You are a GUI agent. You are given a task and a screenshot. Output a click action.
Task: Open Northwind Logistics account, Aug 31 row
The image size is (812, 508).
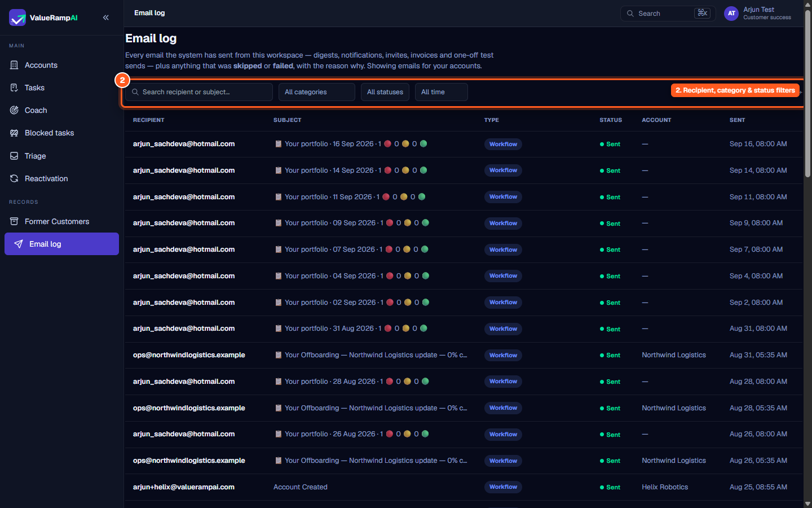[x=674, y=355]
